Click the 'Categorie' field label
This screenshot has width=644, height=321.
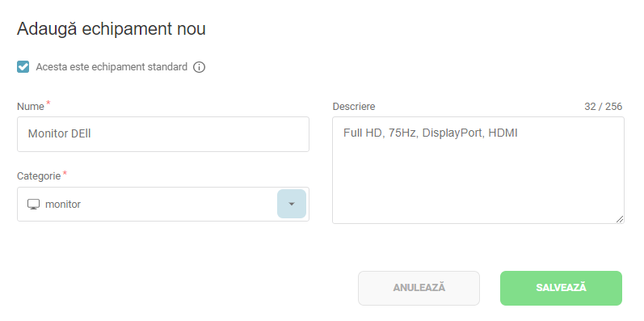(x=39, y=176)
